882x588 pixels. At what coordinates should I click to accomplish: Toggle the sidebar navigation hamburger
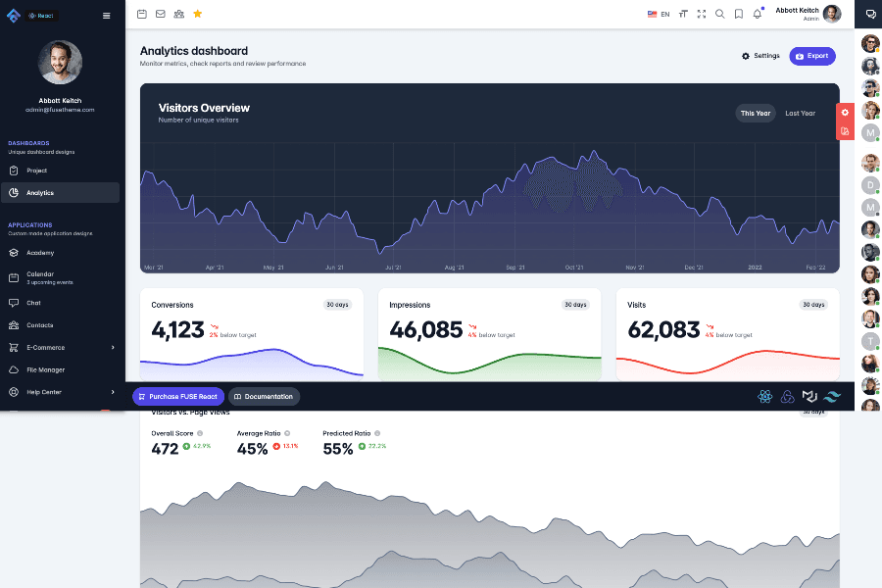(107, 16)
